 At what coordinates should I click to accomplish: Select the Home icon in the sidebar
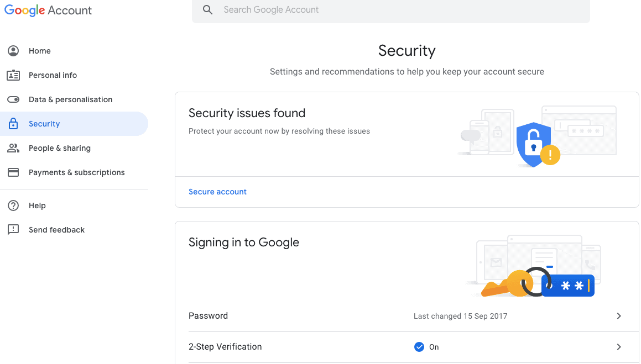pyautogui.click(x=13, y=51)
